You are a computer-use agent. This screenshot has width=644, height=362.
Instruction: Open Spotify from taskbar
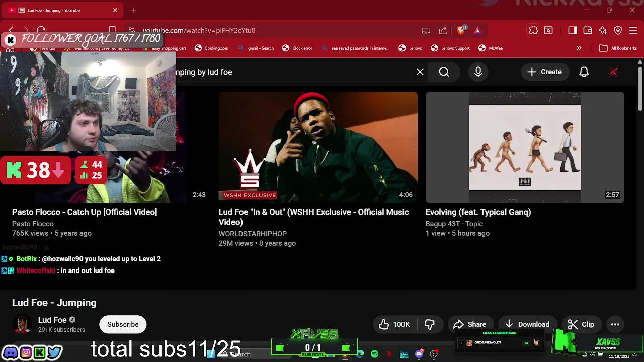pyautogui.click(x=375, y=354)
